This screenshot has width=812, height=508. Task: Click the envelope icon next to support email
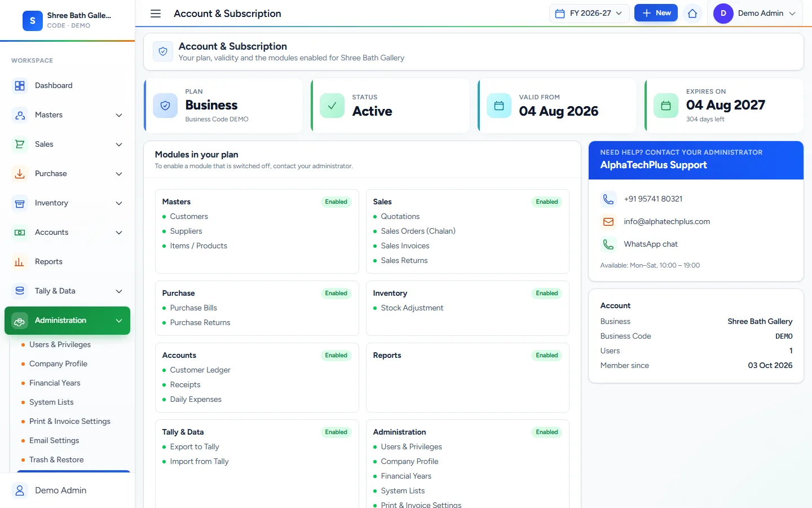click(x=608, y=222)
